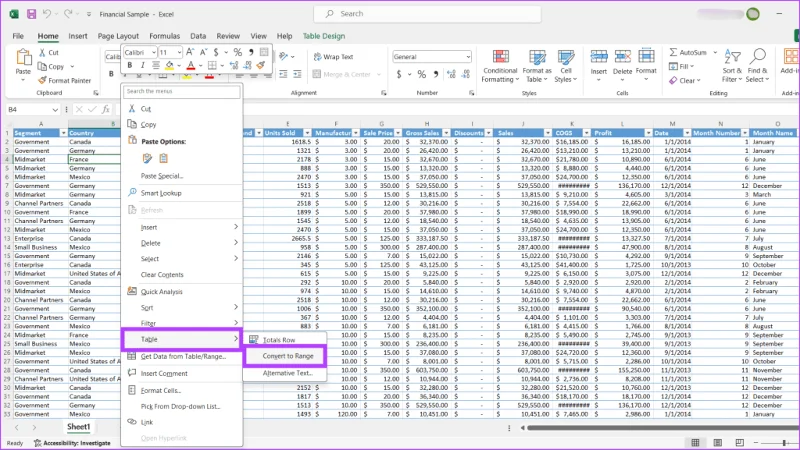Click the Conditional Formatting icon
800x450 pixels.
501,57
